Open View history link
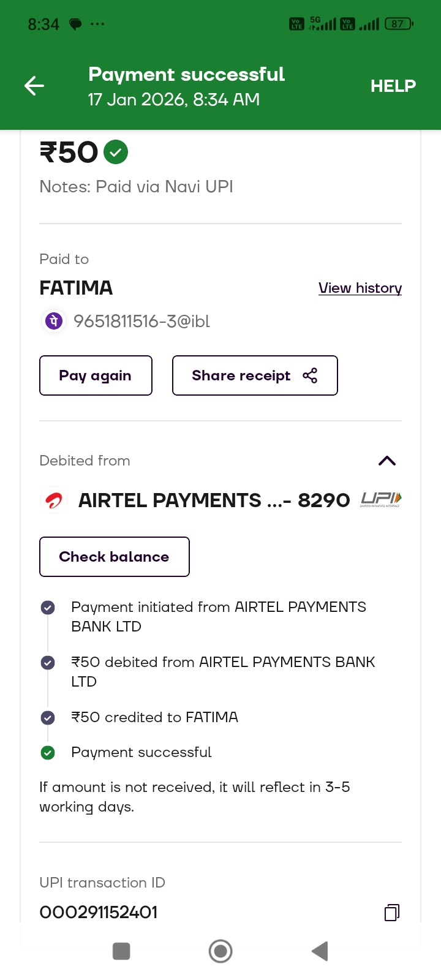The height and width of the screenshot is (980, 441). click(x=360, y=288)
